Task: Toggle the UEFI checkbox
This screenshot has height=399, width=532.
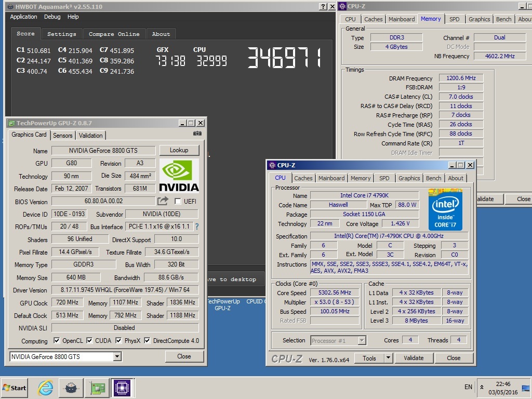Action: [178, 201]
